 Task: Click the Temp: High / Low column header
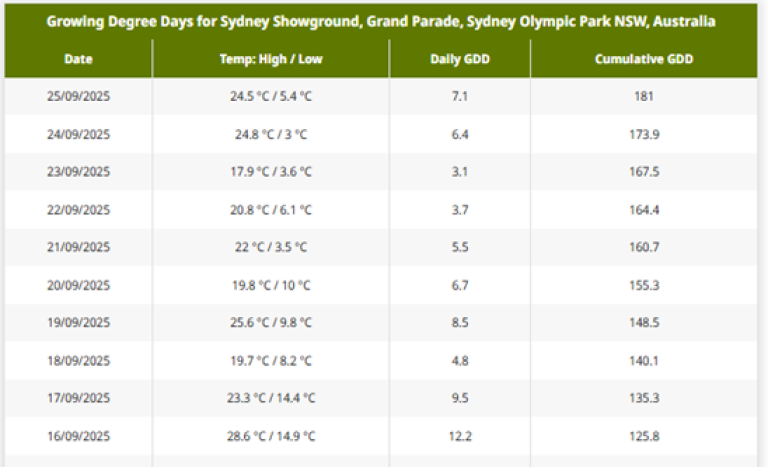(x=271, y=59)
